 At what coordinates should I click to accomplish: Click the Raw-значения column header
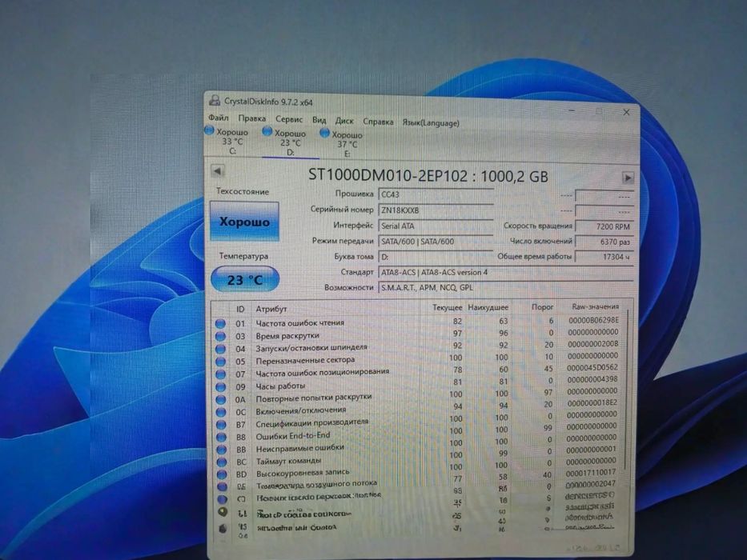click(595, 306)
